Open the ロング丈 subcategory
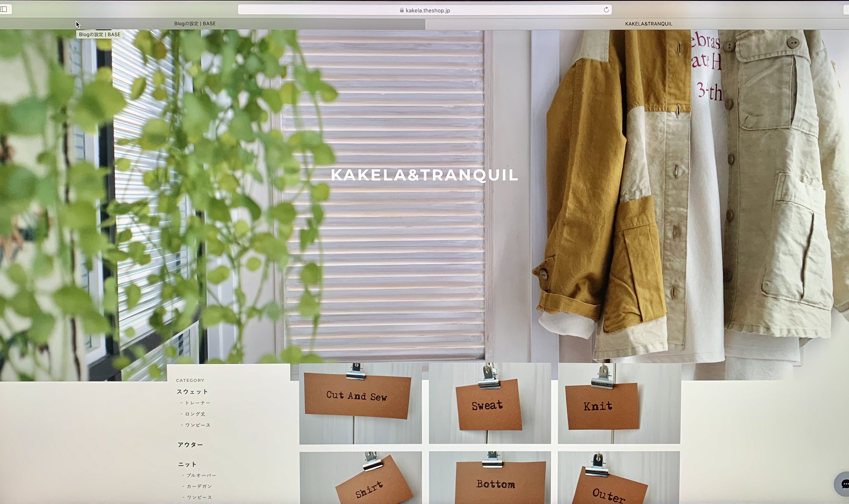Viewport: 849px width, 504px height. point(195,414)
